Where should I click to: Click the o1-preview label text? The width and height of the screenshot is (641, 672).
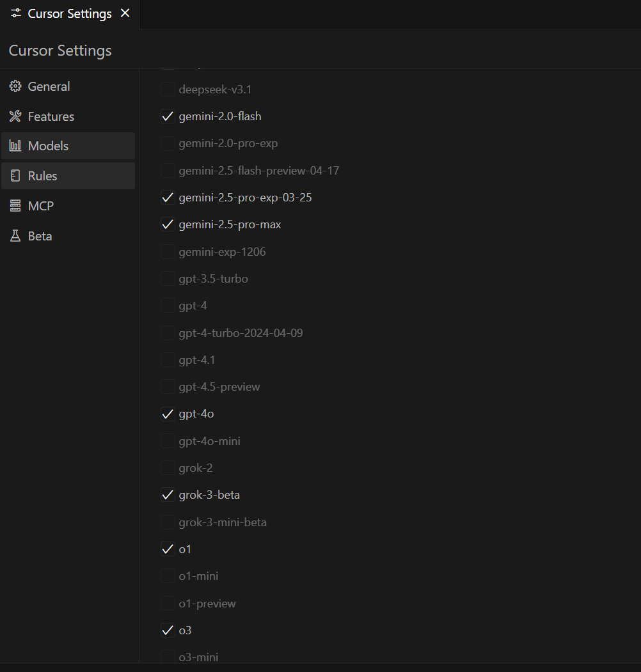(x=207, y=603)
